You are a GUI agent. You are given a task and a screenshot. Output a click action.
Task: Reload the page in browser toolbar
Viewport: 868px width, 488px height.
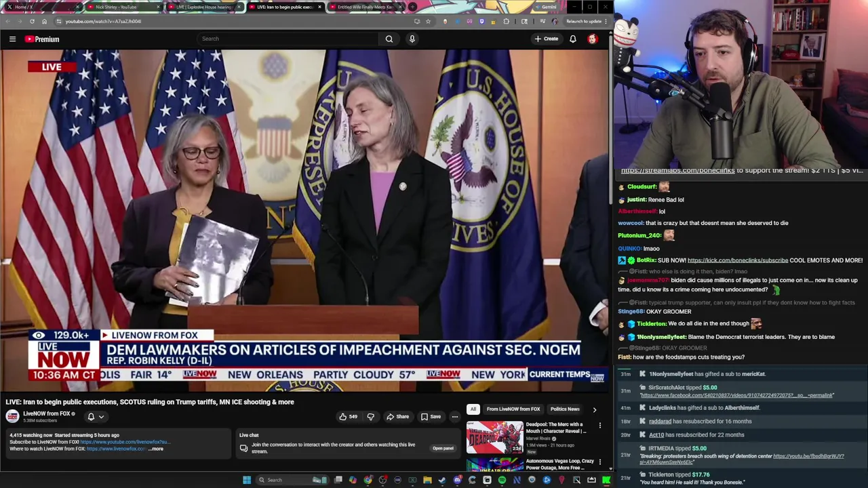pos(33,21)
